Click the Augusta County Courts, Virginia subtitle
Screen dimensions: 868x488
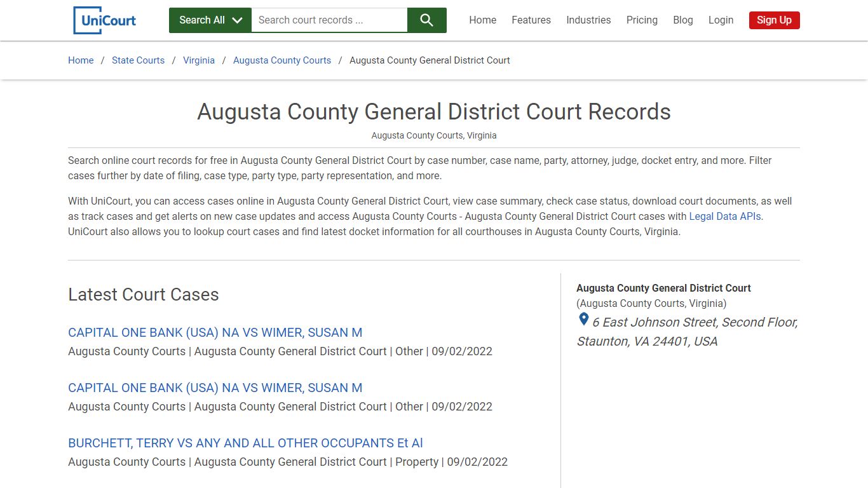tap(434, 135)
